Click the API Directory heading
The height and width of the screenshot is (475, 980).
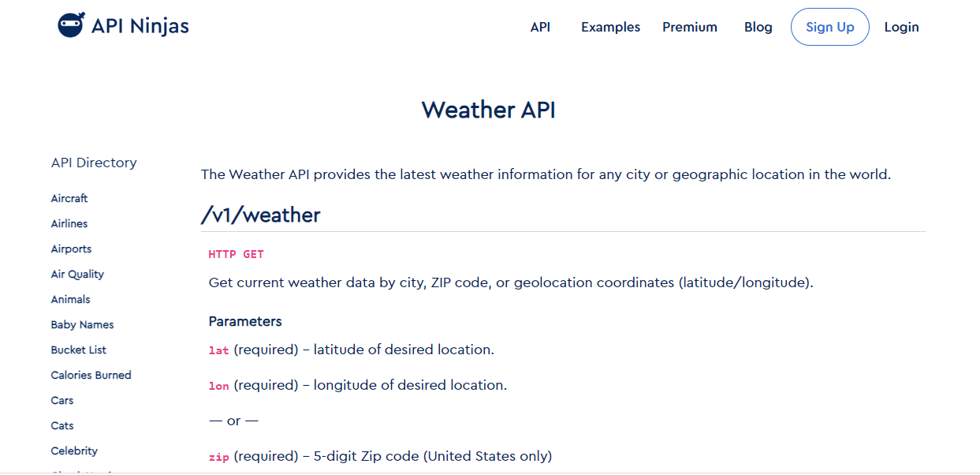[x=94, y=163]
